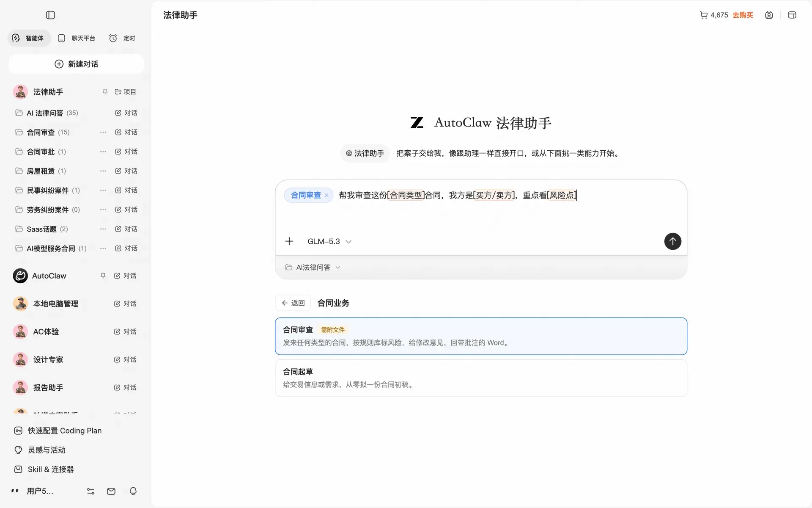Open the 用户5... profile
Image resolution: width=812 pixels, height=508 pixels.
pyautogui.click(x=33, y=491)
